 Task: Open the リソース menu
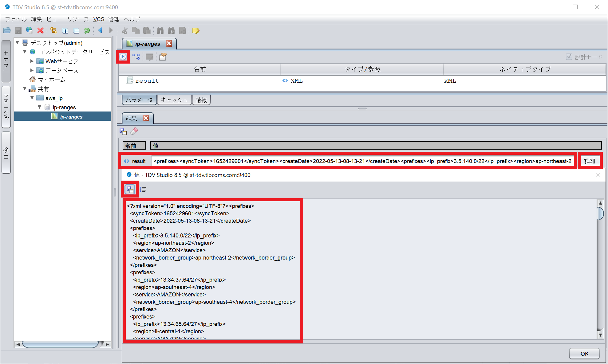tap(78, 19)
